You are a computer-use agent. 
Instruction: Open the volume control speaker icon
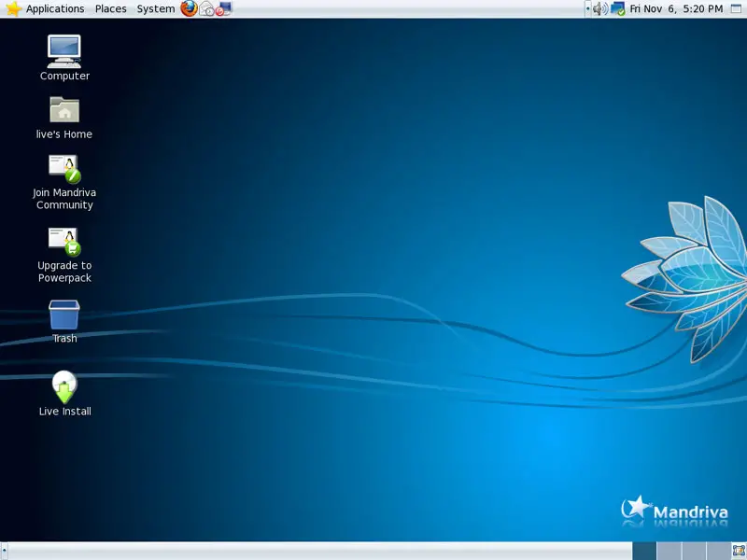click(599, 8)
